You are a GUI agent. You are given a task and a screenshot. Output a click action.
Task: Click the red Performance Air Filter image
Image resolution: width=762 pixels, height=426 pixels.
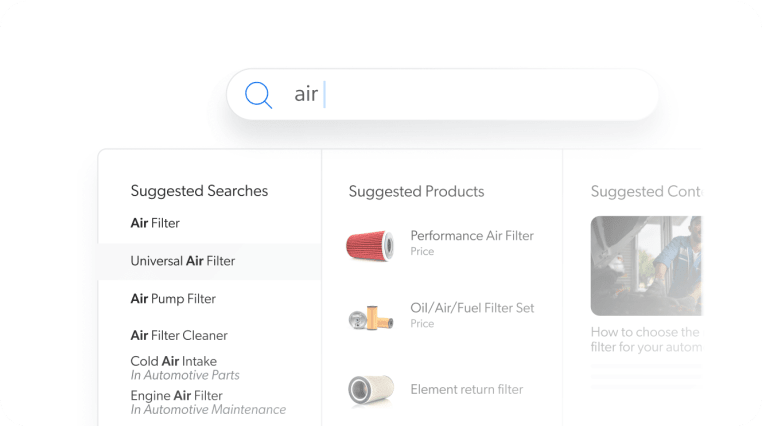pos(370,244)
